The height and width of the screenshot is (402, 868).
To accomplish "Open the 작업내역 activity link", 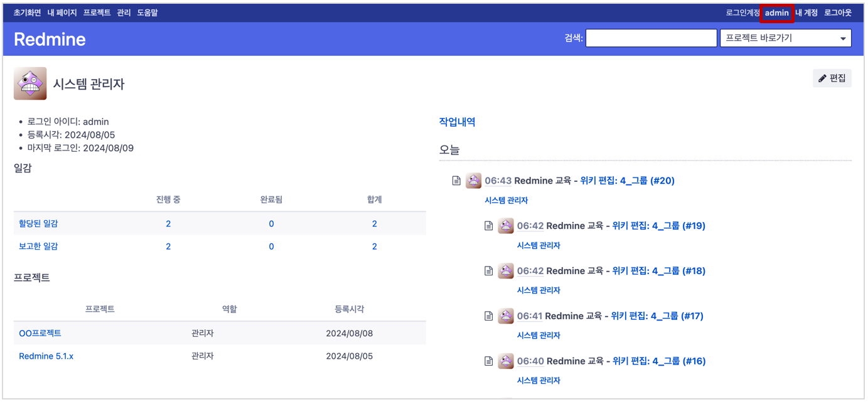I will (457, 122).
